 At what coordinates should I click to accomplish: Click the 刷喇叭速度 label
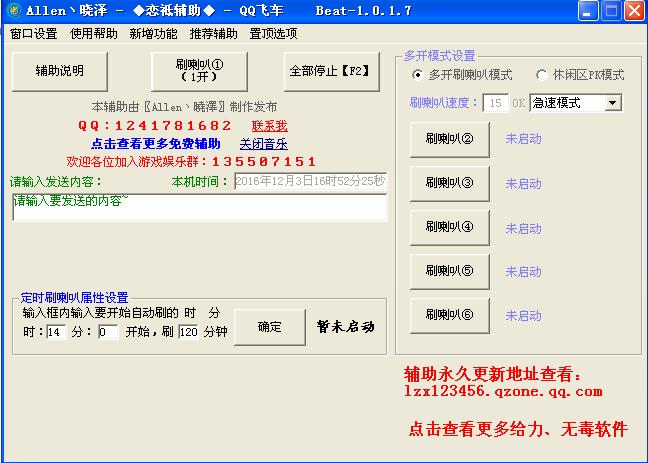444,103
